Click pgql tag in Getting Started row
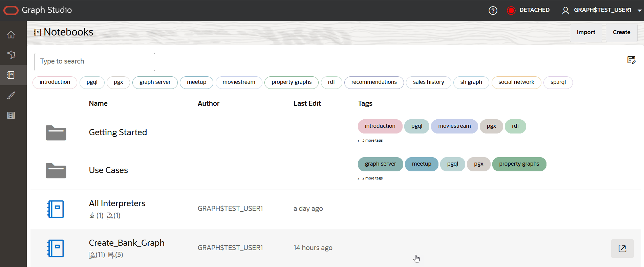 (417, 126)
